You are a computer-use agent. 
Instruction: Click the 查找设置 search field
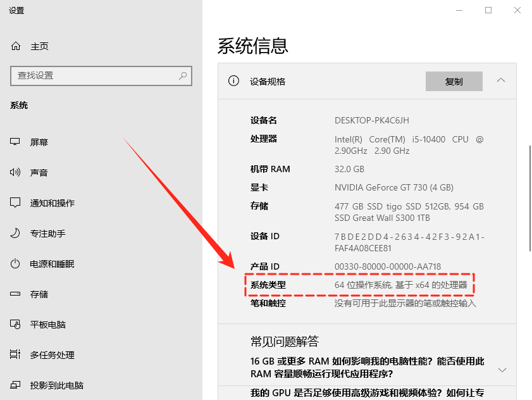[x=95, y=75]
